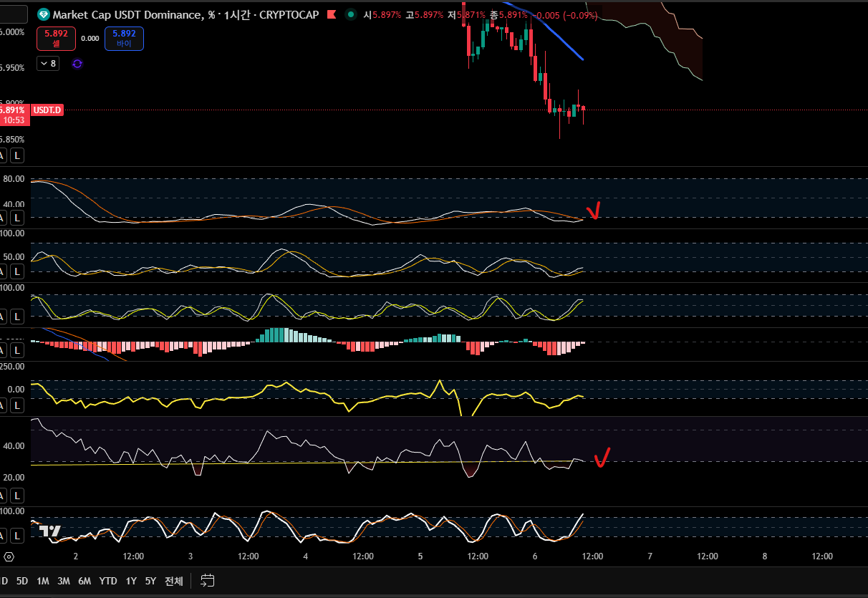Select the 1M time range
The image size is (868, 598).
click(43, 581)
